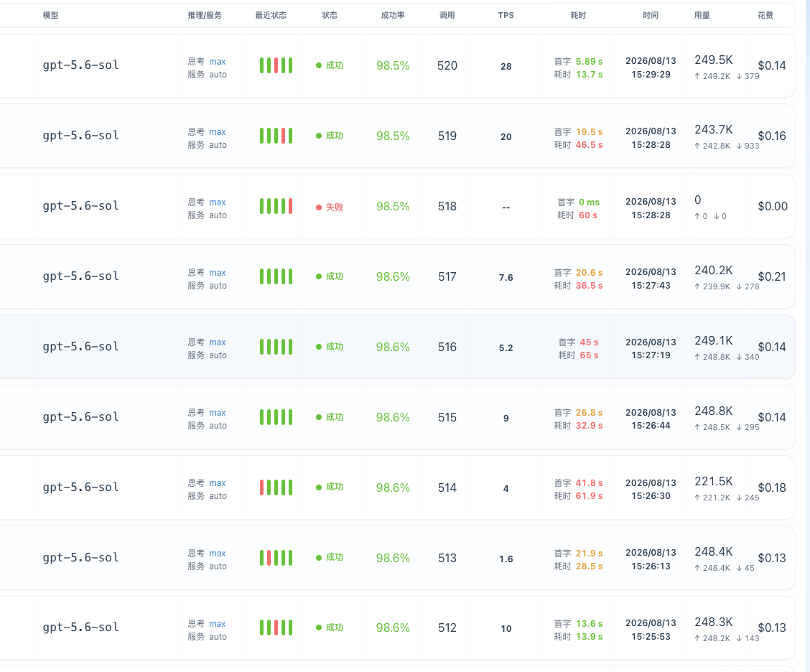Click the $0.21 cost value
The height and width of the screenshot is (672, 810).
tap(772, 277)
